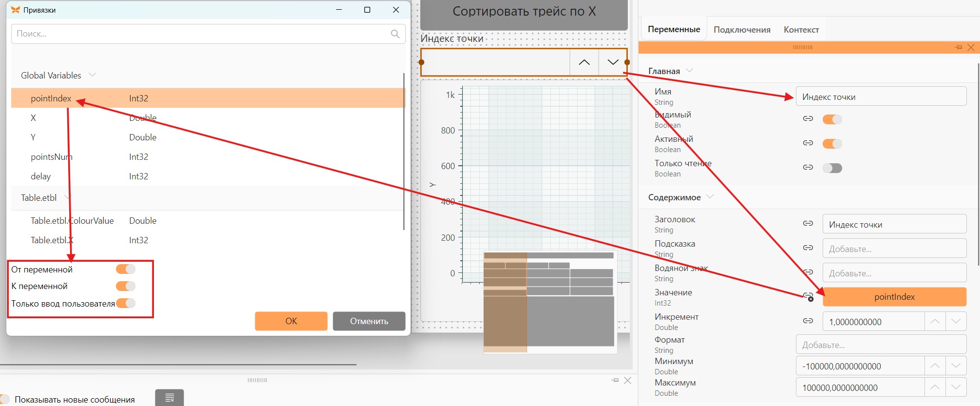Decrease the Максимум value with down arrow

(x=956, y=387)
